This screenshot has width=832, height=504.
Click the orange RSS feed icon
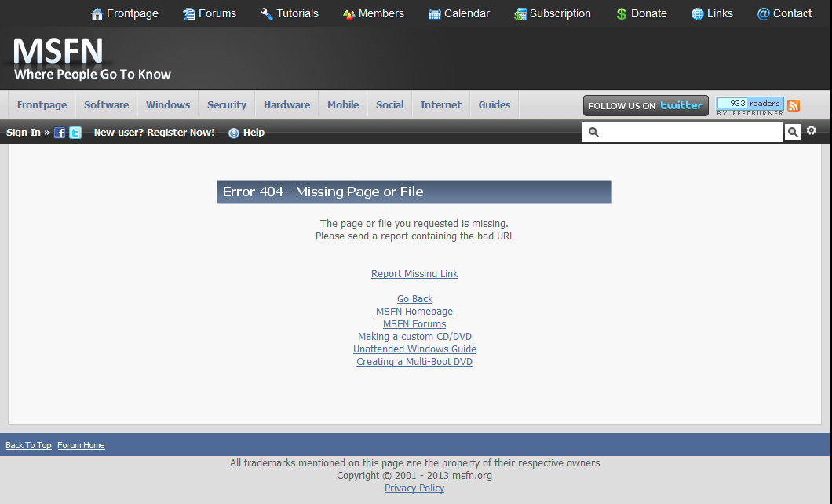(794, 105)
